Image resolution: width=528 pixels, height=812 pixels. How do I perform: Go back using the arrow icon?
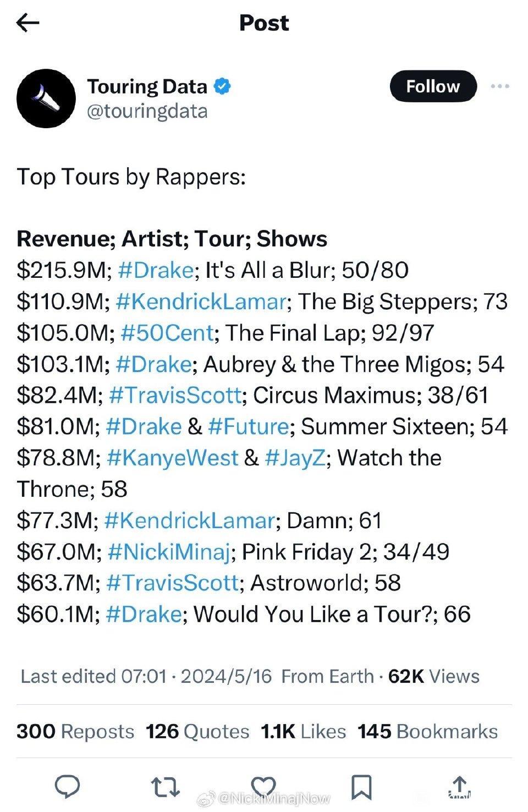pos(28,23)
